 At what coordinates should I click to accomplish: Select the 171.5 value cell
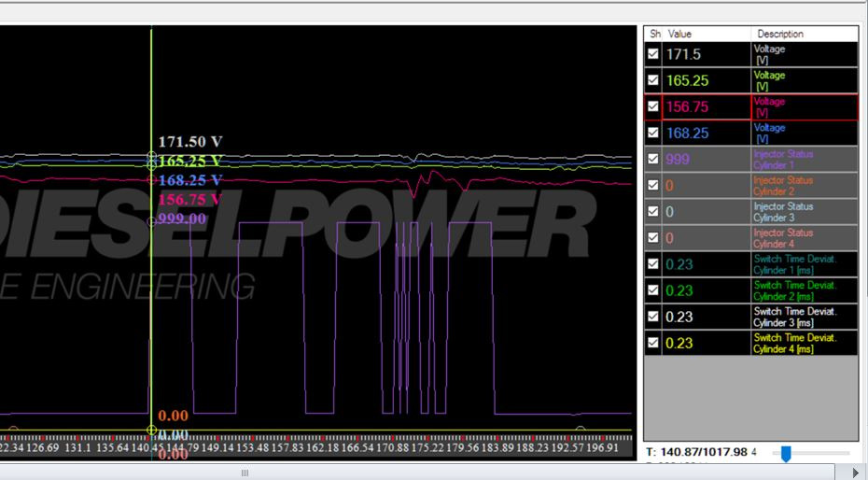tap(707, 54)
